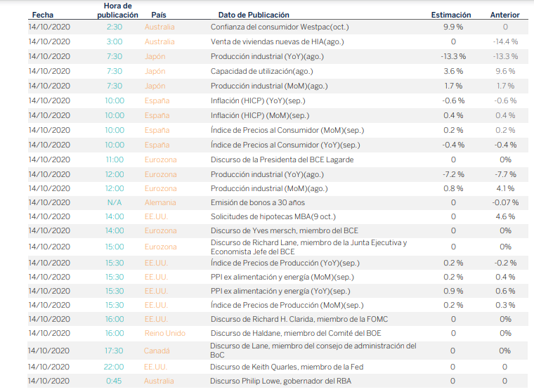Click the -0.07 % previous value

504,203
